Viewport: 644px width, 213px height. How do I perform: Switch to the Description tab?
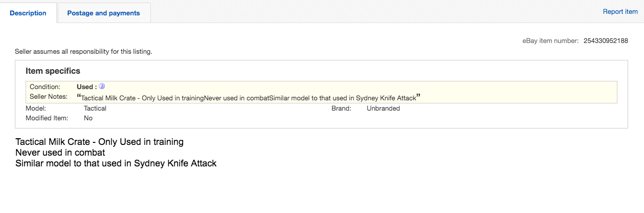[x=28, y=13]
